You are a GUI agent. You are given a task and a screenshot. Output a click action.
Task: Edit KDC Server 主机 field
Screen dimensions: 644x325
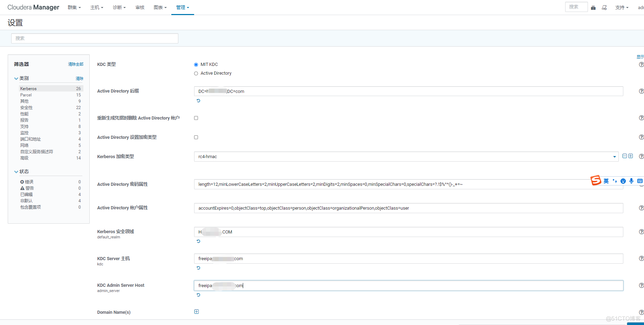pyautogui.click(x=409, y=258)
